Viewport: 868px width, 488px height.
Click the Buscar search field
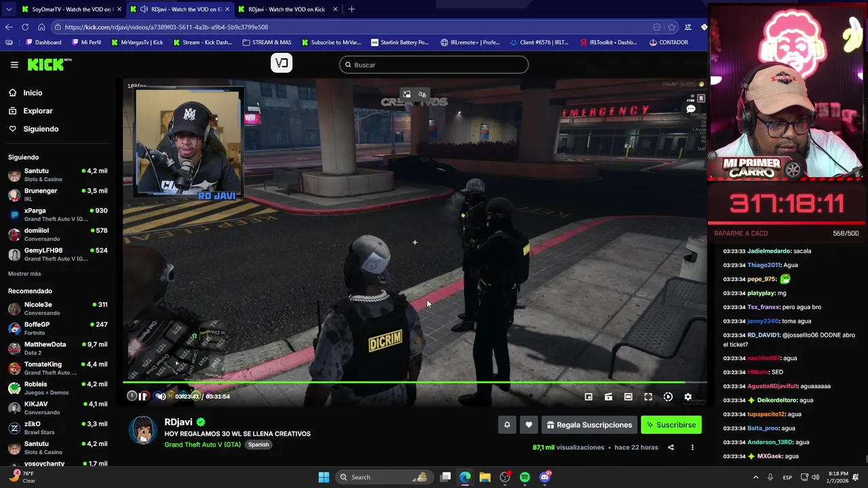[434, 65]
